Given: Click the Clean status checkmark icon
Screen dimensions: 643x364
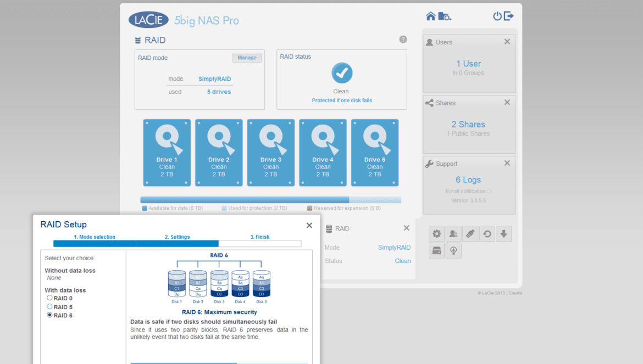Looking at the screenshot, I should point(342,73).
